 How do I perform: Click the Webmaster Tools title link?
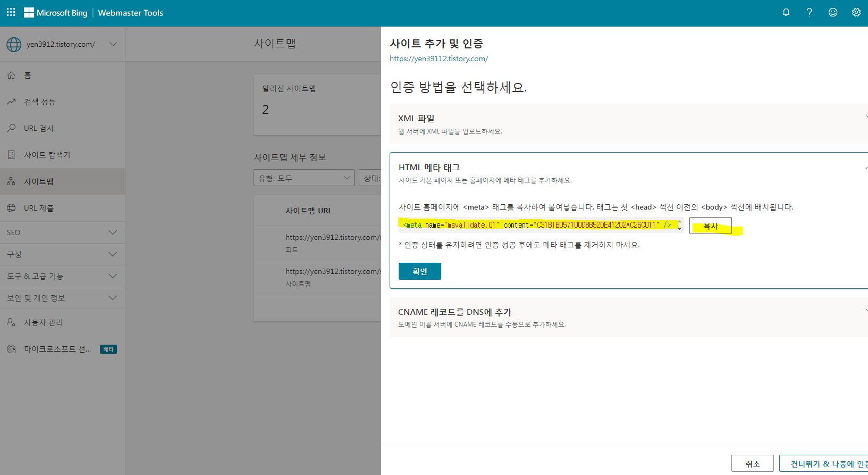(130, 13)
